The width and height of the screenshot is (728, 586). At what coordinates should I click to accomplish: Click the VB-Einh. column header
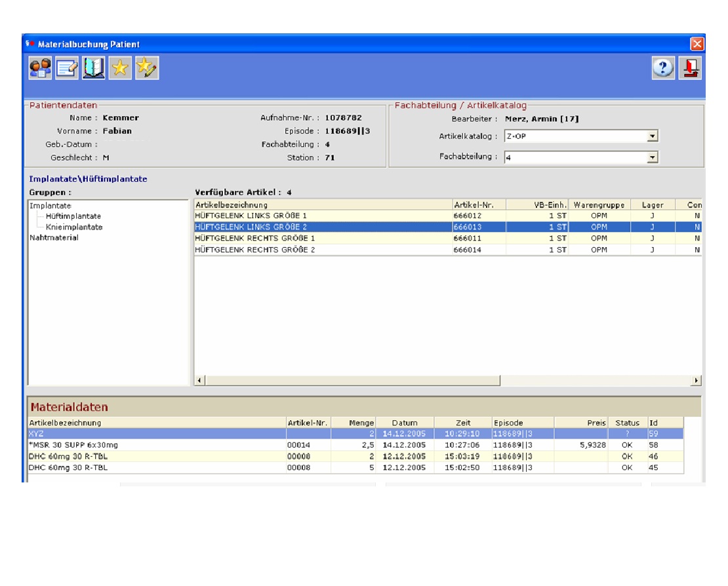point(538,205)
